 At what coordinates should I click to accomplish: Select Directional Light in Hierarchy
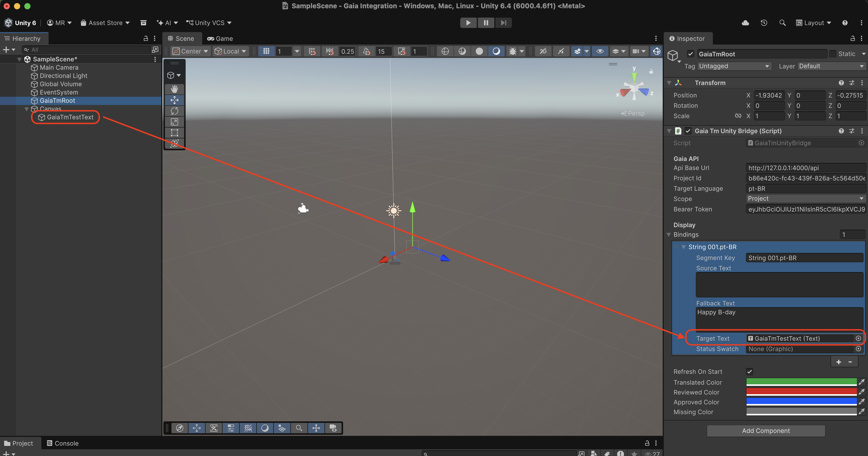tap(63, 76)
